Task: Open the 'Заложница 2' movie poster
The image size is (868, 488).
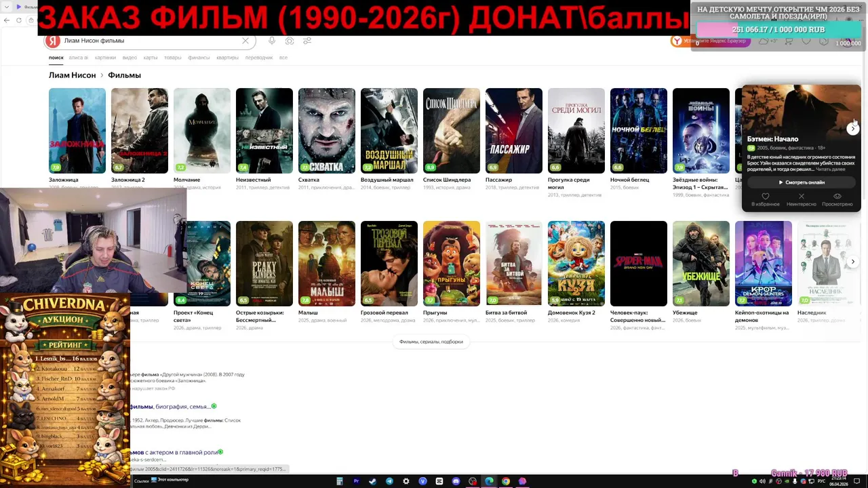Action: coord(140,131)
